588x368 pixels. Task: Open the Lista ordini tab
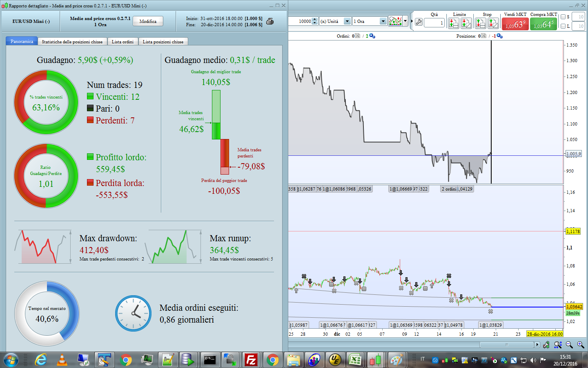122,42
